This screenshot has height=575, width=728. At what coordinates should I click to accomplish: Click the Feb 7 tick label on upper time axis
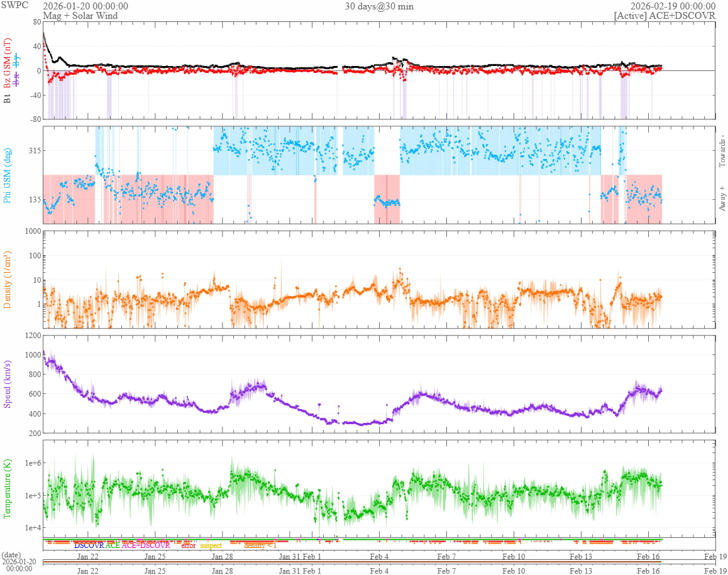tap(446, 557)
